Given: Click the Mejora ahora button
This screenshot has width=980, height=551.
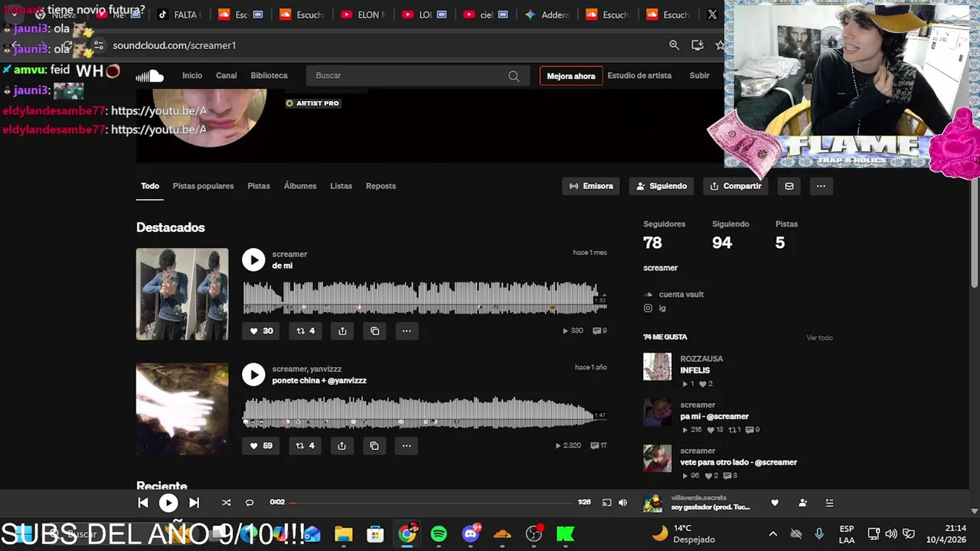Looking at the screenshot, I should 571,76.
